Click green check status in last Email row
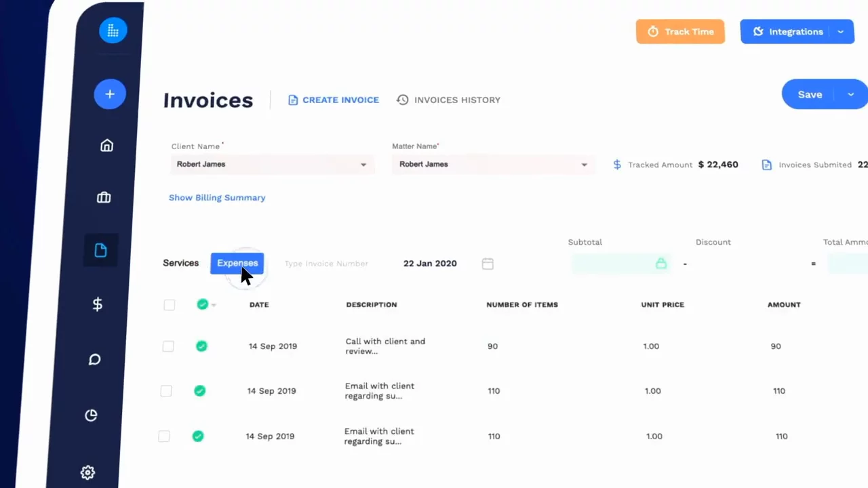 pyautogui.click(x=197, y=436)
